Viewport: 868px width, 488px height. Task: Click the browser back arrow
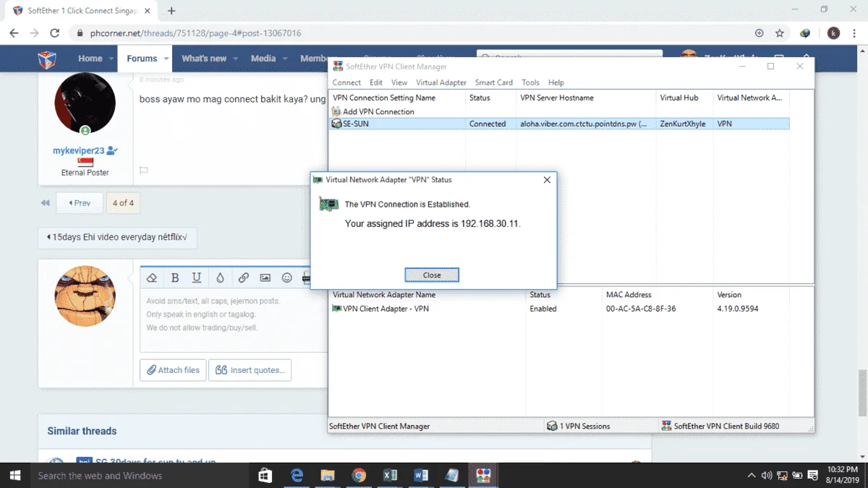(x=14, y=33)
